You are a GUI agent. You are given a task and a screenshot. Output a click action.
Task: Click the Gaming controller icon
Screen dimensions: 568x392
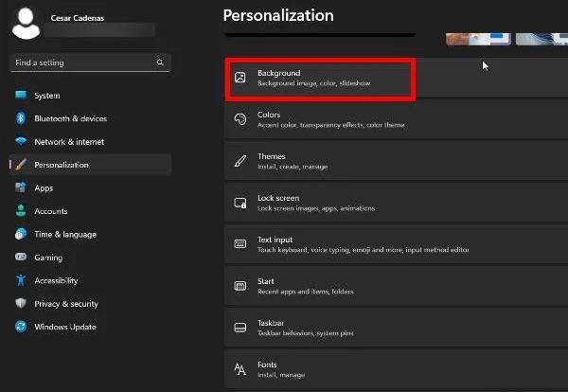[21, 257]
